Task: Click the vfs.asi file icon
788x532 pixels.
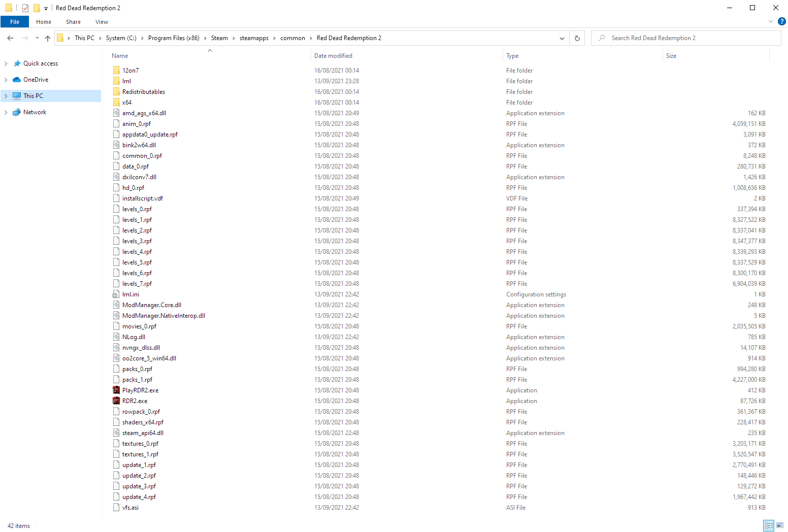Action: point(116,508)
